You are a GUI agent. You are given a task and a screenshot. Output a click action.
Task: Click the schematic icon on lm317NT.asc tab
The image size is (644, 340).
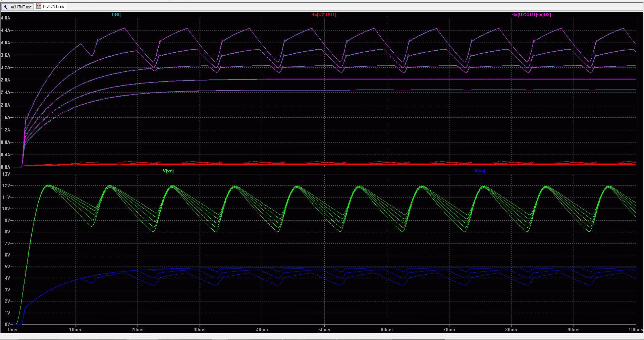point(6,7)
